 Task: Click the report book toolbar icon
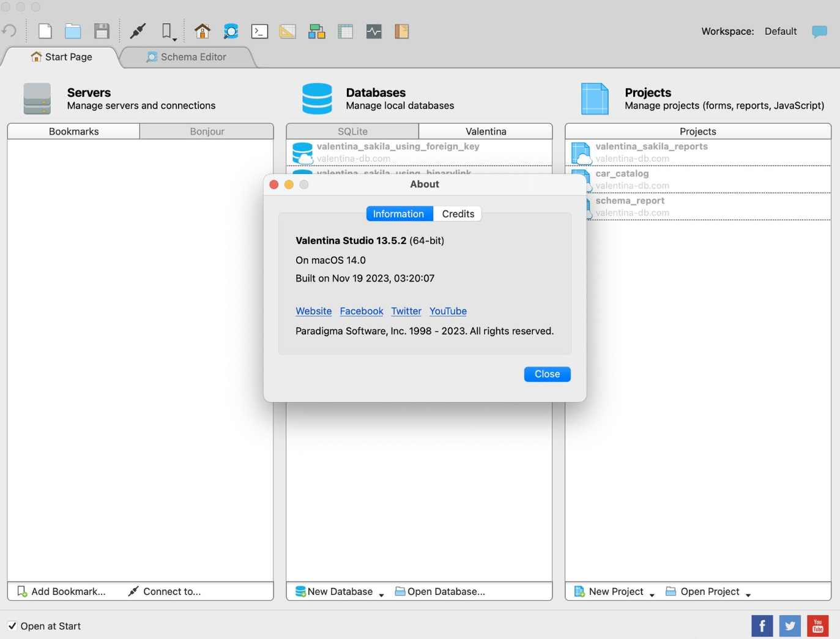pyautogui.click(x=402, y=31)
